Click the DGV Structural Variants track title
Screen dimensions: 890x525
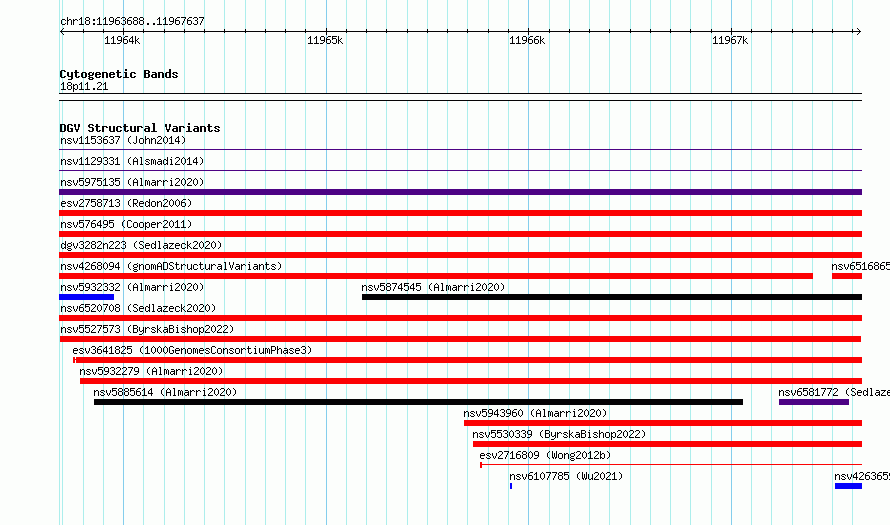[140, 128]
